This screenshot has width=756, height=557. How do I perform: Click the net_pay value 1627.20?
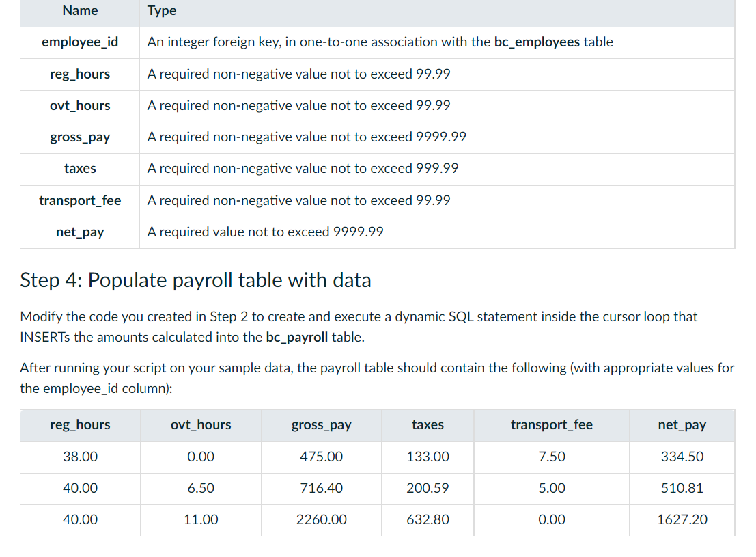pyautogui.click(x=682, y=519)
